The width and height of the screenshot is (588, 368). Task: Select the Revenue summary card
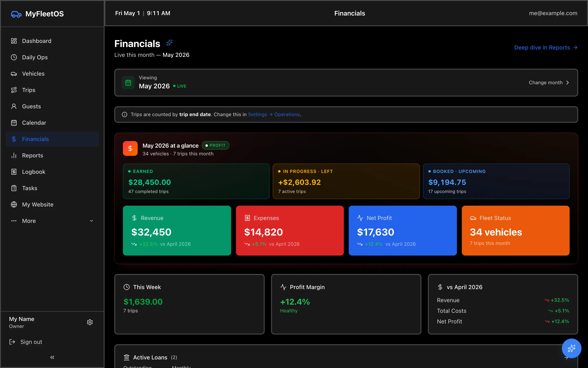click(177, 230)
